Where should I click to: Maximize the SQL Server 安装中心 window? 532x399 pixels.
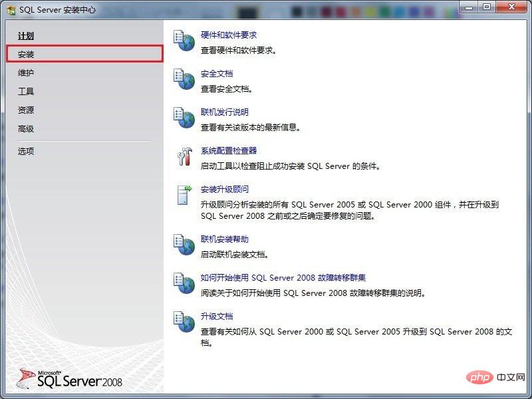click(487, 8)
